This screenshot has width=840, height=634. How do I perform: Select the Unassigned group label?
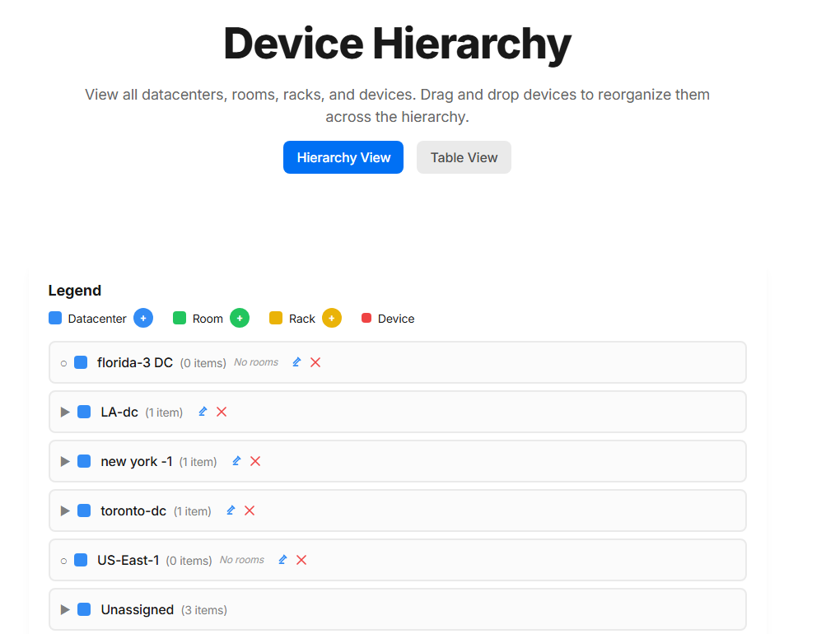pos(138,609)
